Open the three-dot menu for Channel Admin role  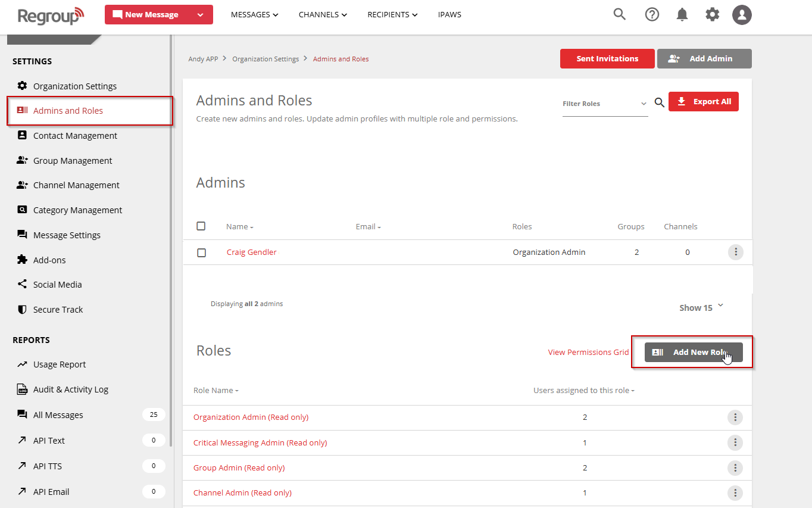735,493
